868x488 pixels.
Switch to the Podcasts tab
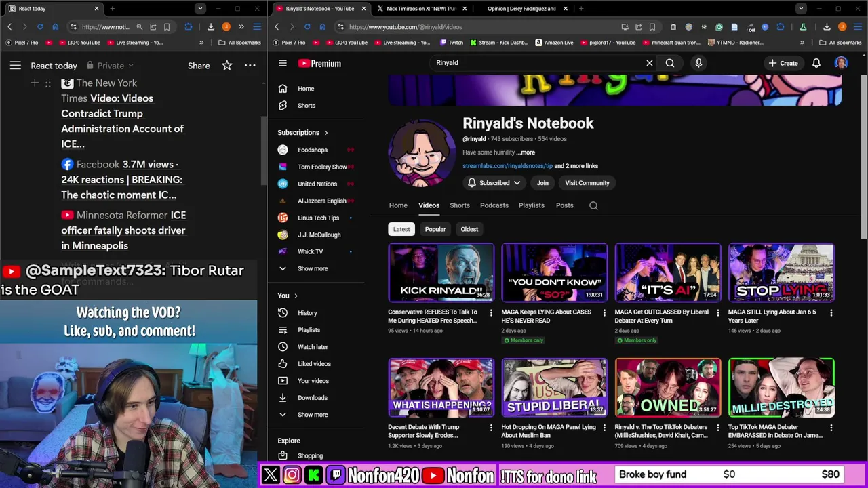pos(494,205)
